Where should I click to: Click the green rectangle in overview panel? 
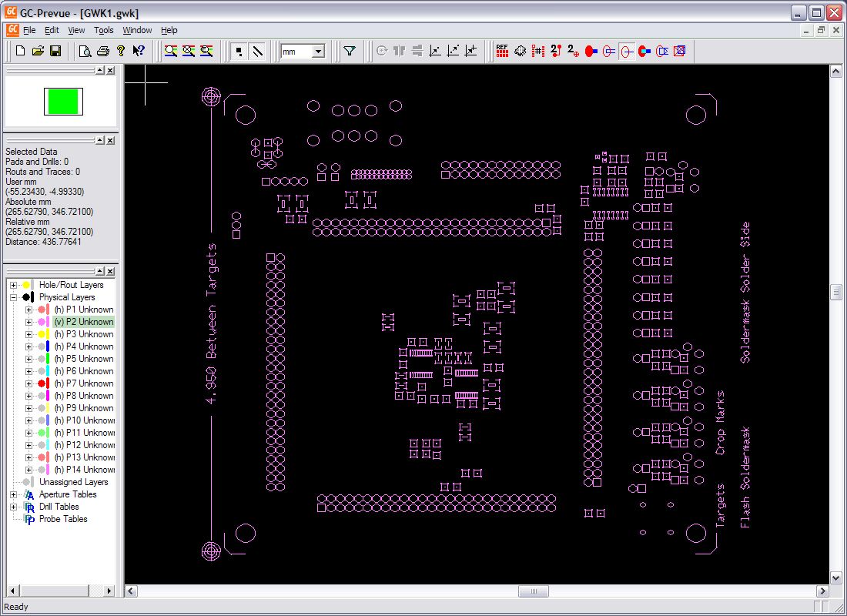[x=62, y=102]
